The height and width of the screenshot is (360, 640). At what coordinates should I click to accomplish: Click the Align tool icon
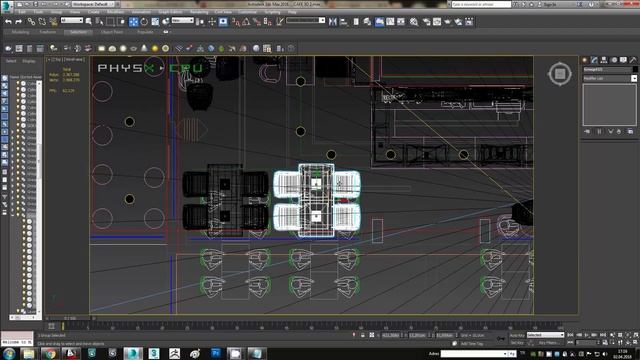344,22
